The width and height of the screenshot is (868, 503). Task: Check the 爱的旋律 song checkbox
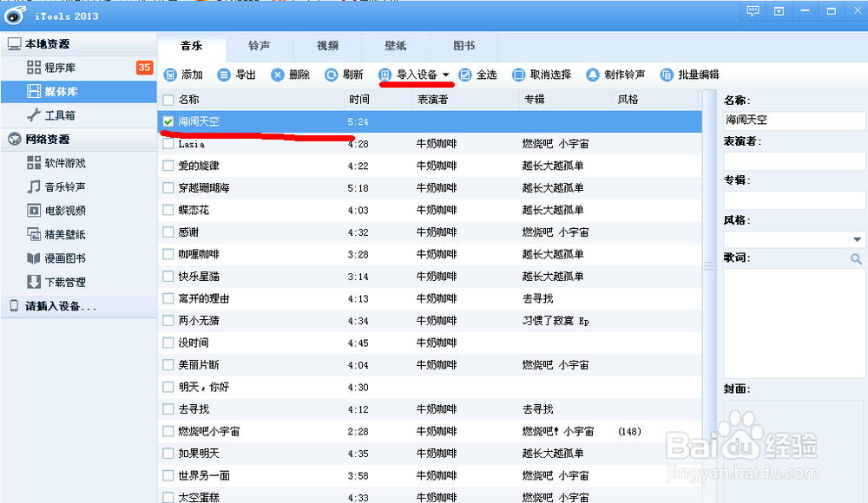tap(168, 166)
